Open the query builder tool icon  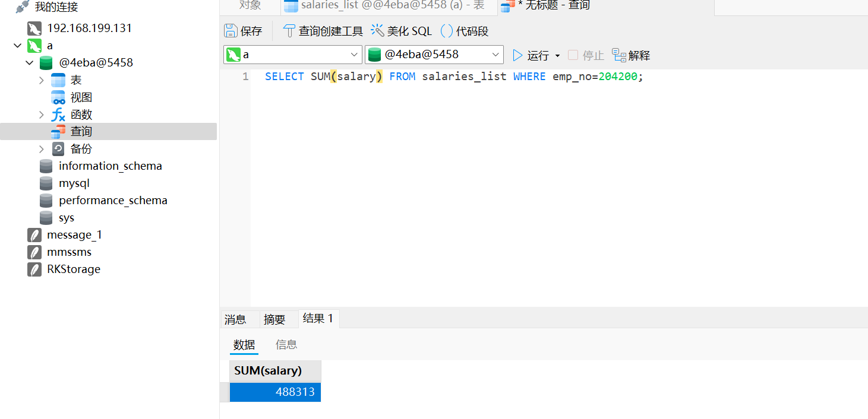coord(289,31)
